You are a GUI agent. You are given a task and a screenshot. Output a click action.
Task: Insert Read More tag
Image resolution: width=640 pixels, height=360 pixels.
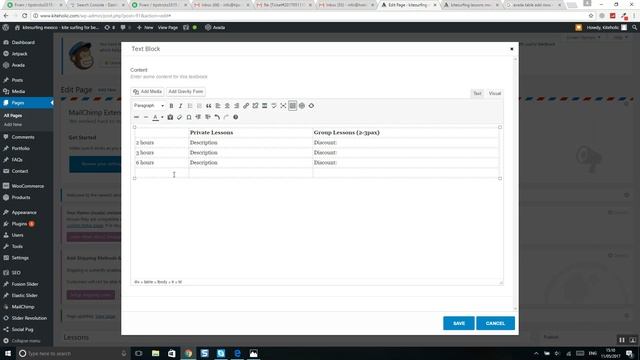[264, 106]
